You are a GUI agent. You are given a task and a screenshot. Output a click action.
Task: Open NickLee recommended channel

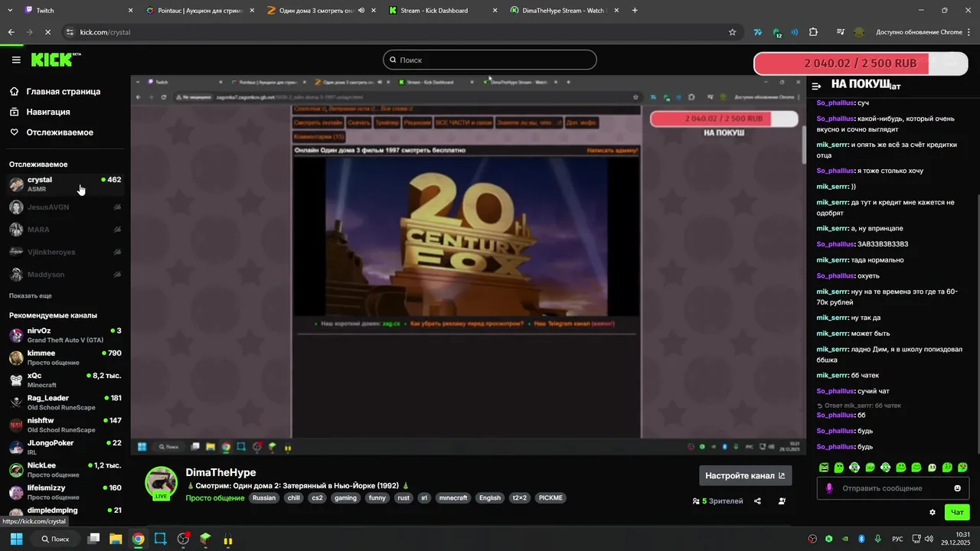[x=65, y=470]
